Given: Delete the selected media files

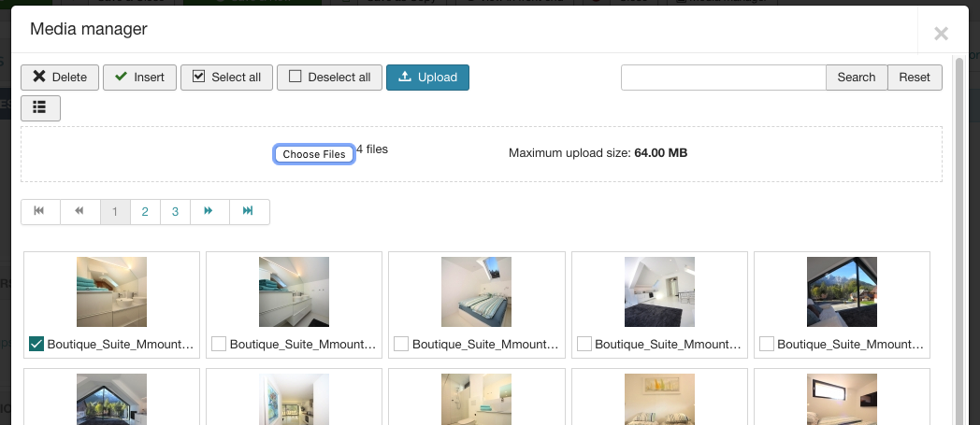Looking at the screenshot, I should pyautogui.click(x=60, y=78).
